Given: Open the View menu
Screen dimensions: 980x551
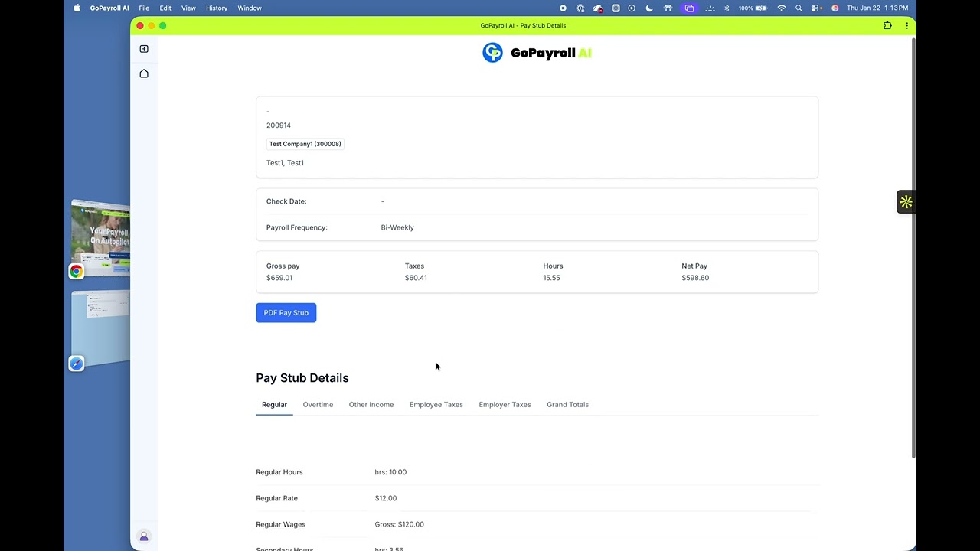Looking at the screenshot, I should [188, 8].
